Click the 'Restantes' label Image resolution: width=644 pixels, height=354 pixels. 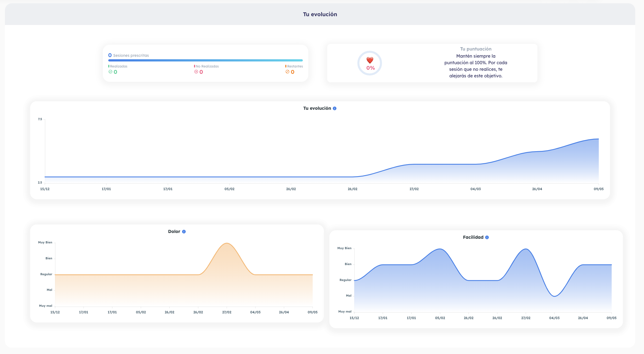click(295, 66)
